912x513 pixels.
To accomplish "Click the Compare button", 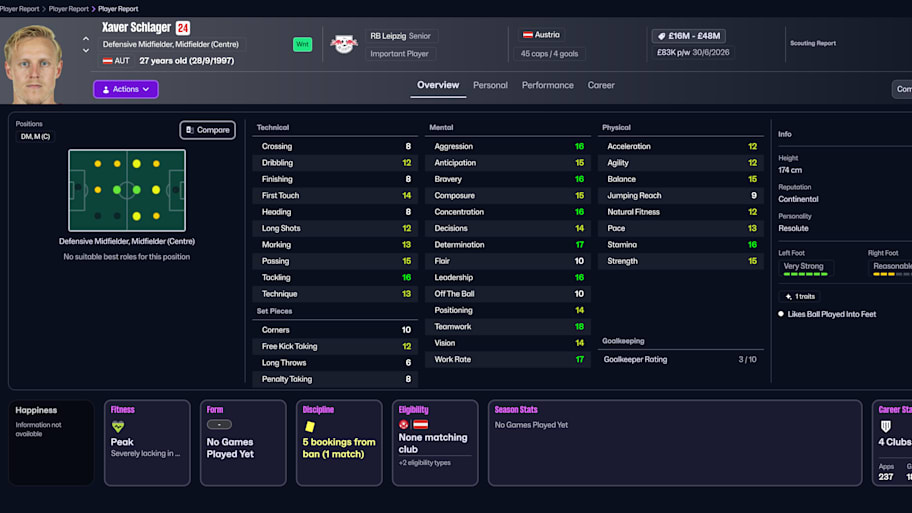I will point(208,130).
